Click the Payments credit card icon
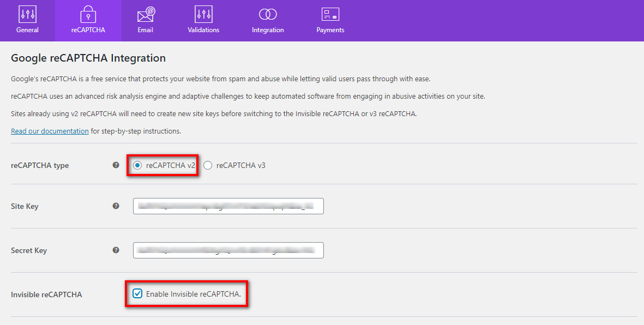 [330, 14]
